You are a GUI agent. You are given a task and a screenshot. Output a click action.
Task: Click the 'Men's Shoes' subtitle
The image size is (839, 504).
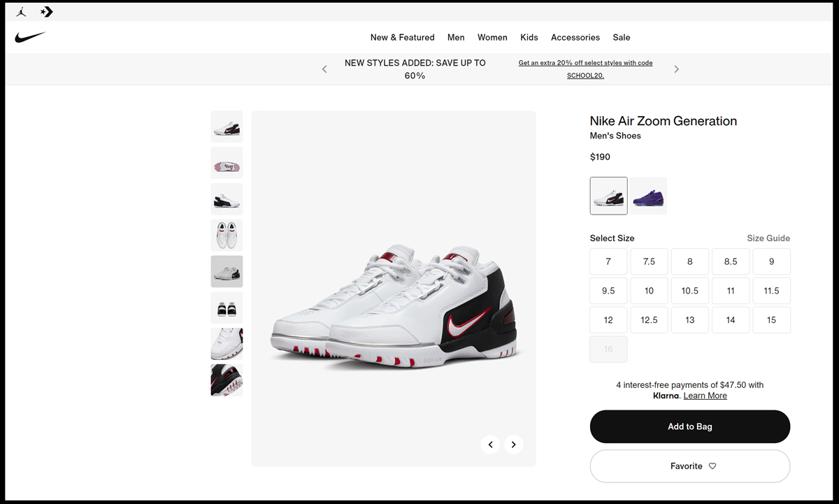point(615,136)
